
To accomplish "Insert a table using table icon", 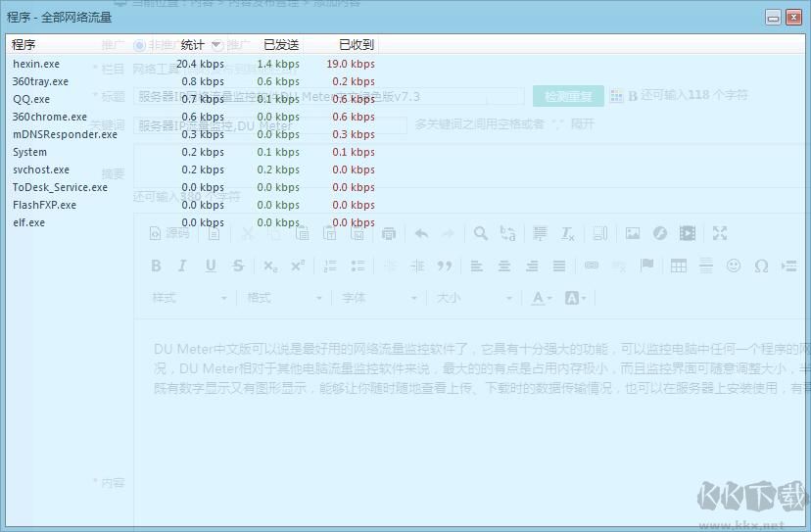I will [678, 266].
